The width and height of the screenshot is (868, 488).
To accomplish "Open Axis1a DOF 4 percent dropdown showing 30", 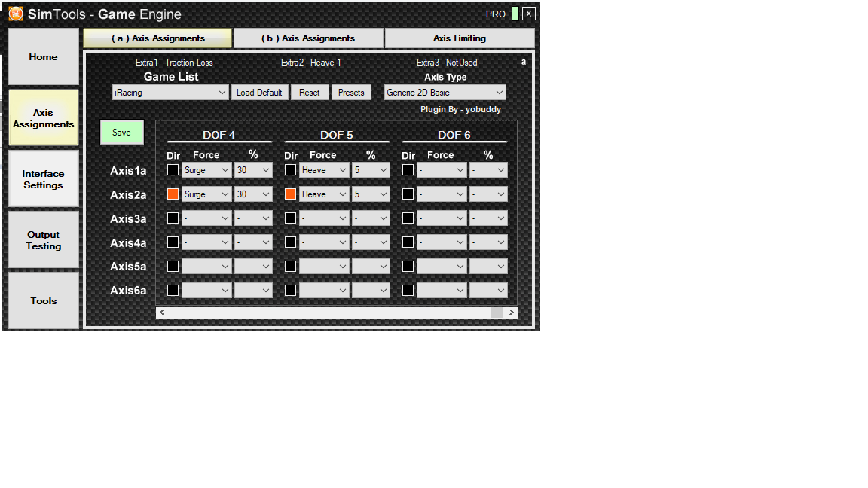I will [x=253, y=170].
